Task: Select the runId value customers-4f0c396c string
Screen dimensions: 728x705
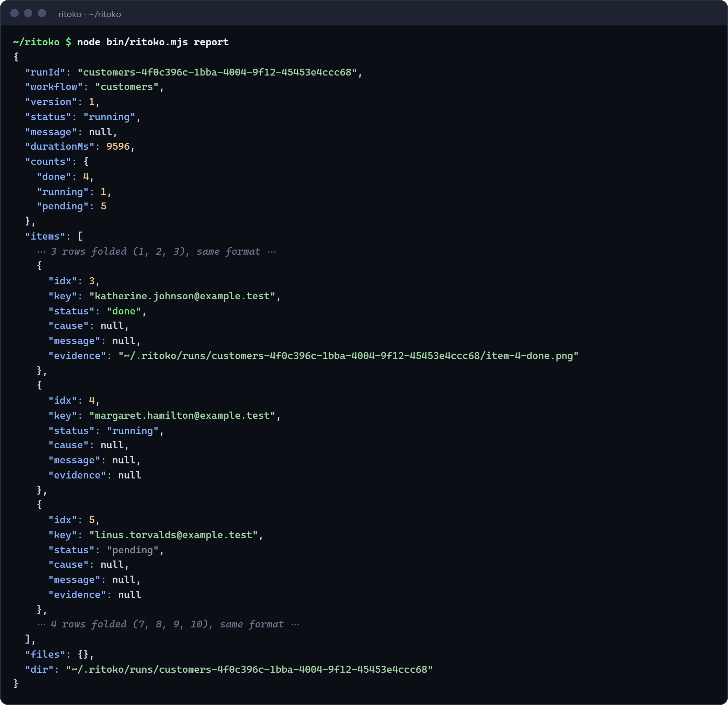Action: (217, 72)
